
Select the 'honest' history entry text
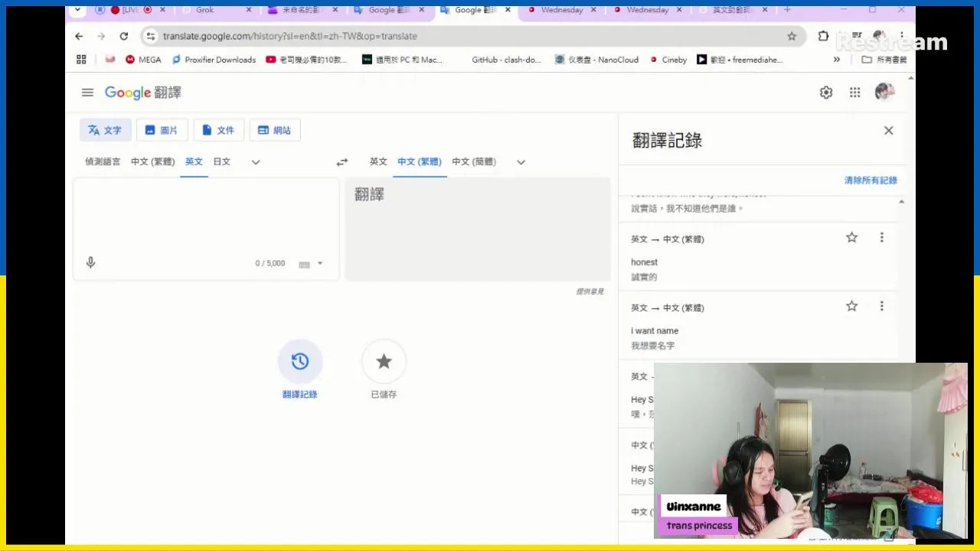644,262
